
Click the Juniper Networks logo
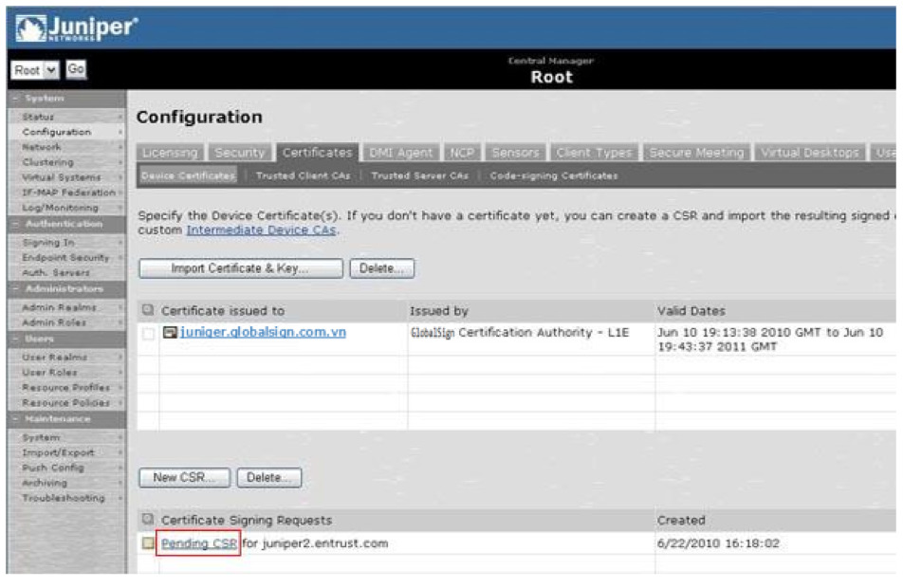[77, 28]
